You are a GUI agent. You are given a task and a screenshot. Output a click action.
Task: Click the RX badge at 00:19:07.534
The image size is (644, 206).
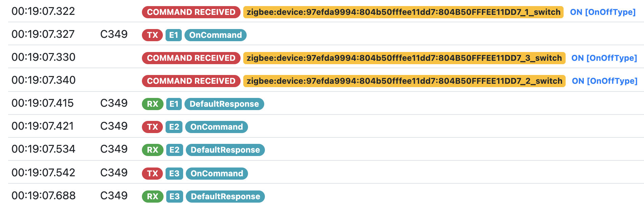(152, 150)
